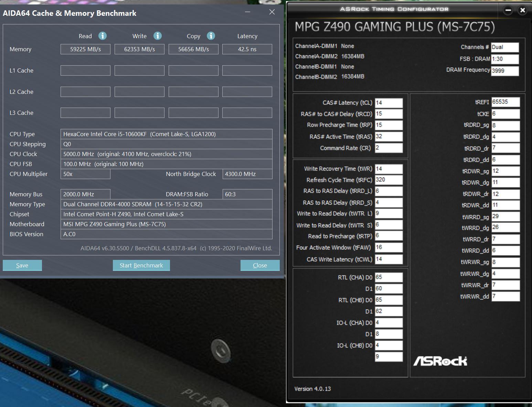Click the CAS Write Latency (tCWL) field
This screenshot has width=532, height=407.
click(x=389, y=259)
